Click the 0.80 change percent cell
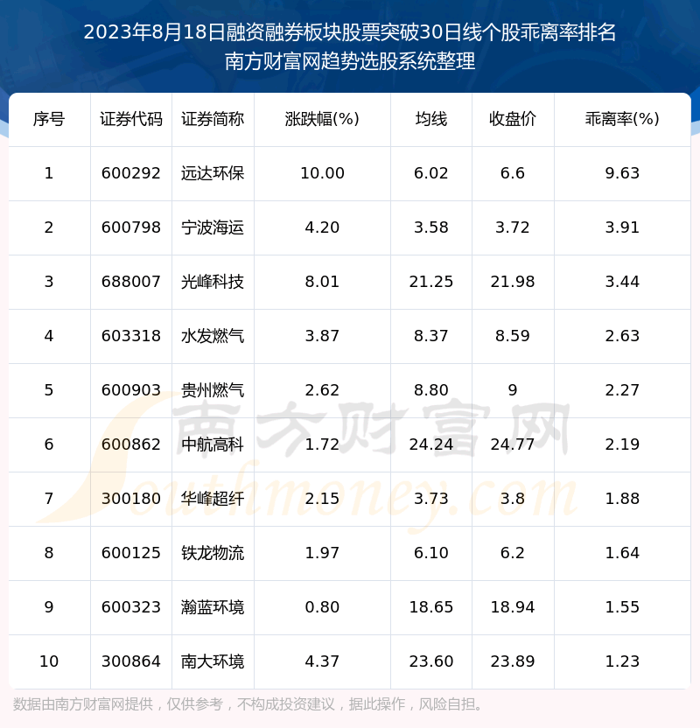This screenshot has width=700, height=728. coord(322,608)
